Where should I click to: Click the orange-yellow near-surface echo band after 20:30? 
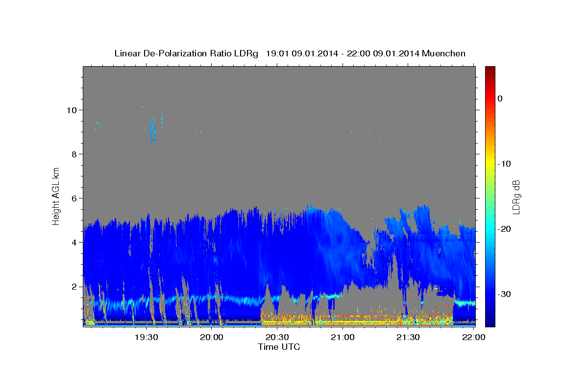pyautogui.click(x=357, y=319)
